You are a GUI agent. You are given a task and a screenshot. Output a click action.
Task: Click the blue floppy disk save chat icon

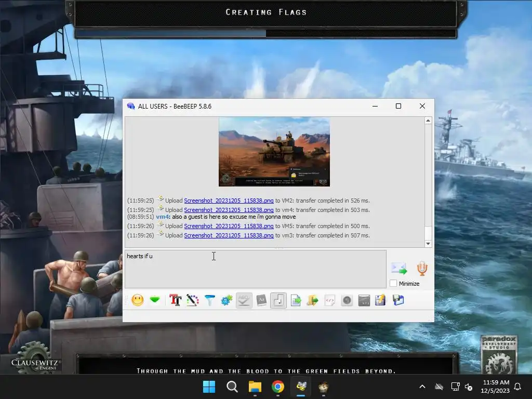[x=398, y=300]
